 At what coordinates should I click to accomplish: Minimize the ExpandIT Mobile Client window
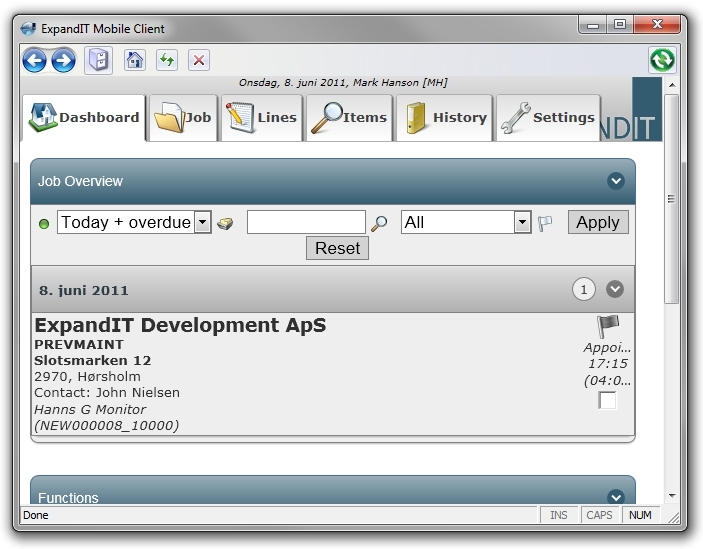(593, 24)
